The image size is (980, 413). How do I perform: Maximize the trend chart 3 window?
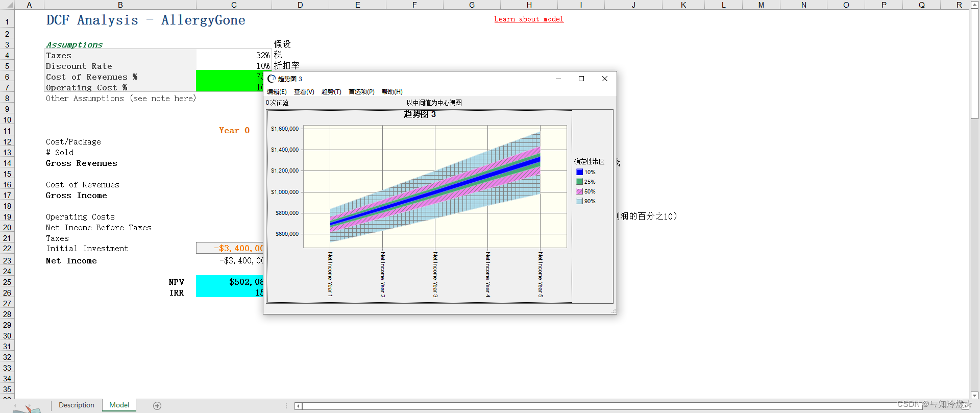(x=581, y=79)
